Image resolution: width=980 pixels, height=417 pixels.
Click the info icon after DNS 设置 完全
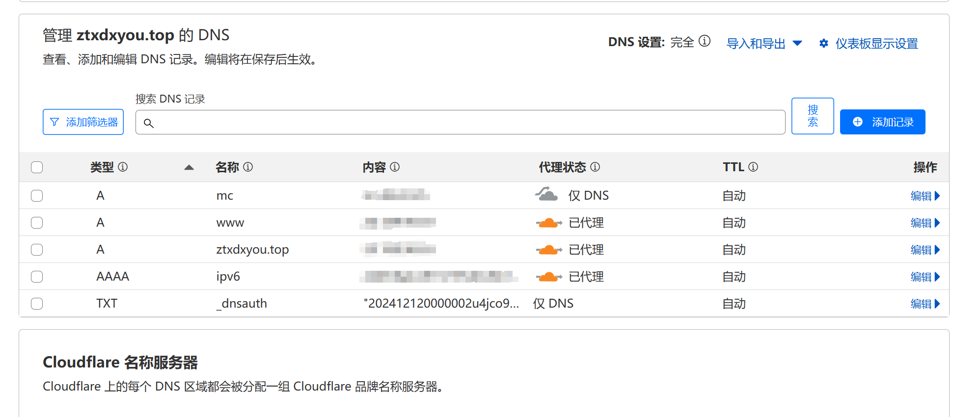coord(705,41)
